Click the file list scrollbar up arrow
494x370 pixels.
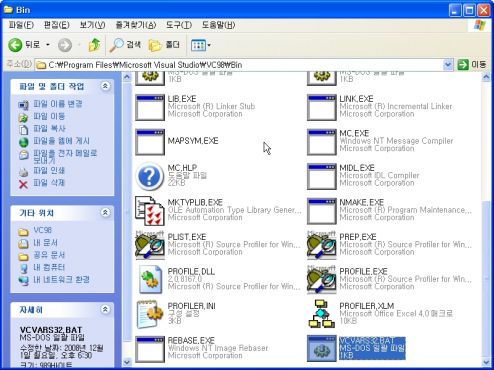pyautogui.click(x=486, y=77)
